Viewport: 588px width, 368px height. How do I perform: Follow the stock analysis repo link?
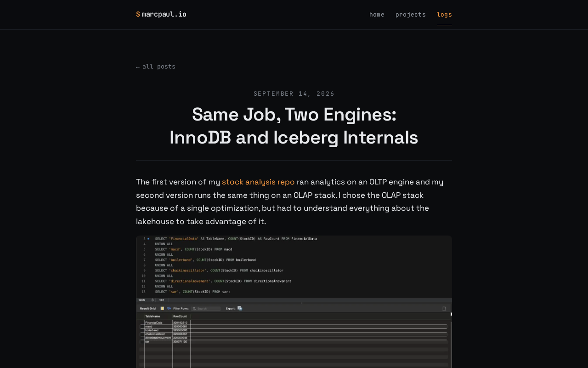point(258,182)
